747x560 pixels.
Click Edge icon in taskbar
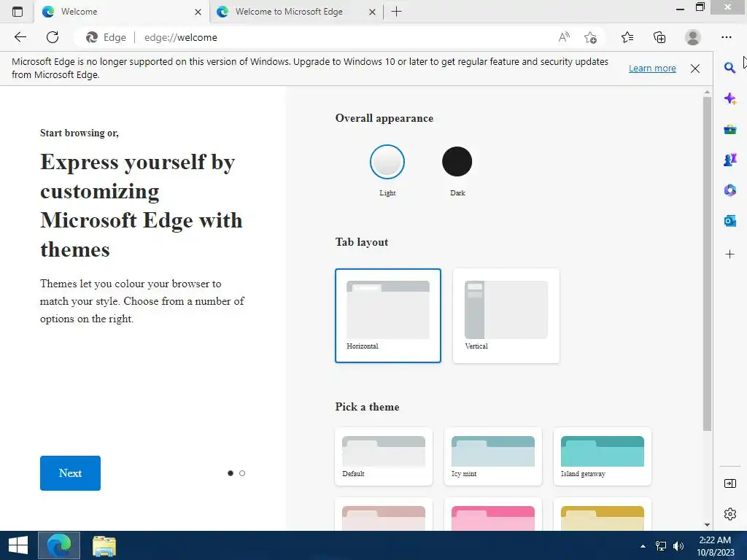[x=59, y=545]
